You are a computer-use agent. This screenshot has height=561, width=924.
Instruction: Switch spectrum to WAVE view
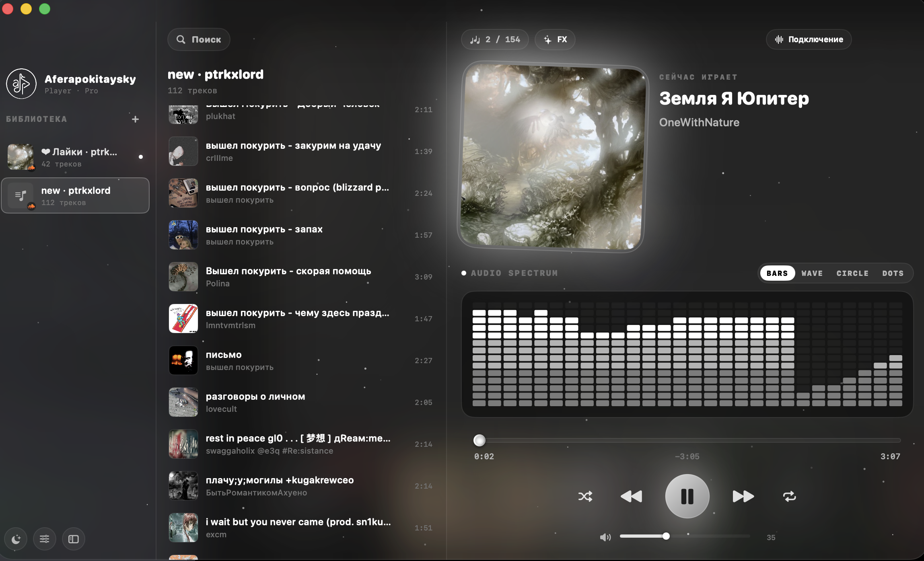pyautogui.click(x=812, y=273)
